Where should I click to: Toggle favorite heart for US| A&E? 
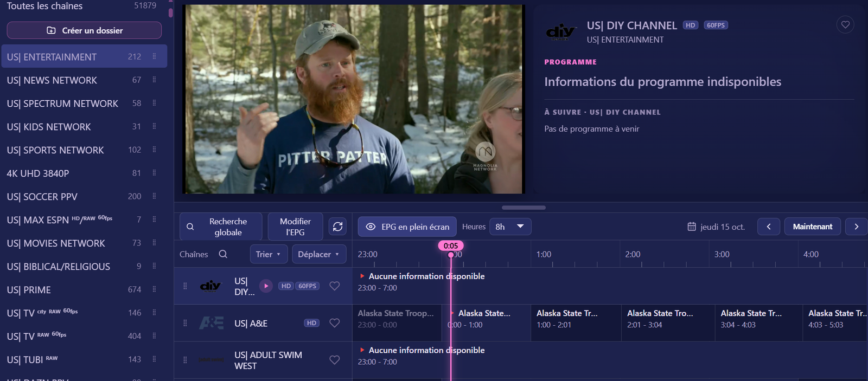pos(335,323)
